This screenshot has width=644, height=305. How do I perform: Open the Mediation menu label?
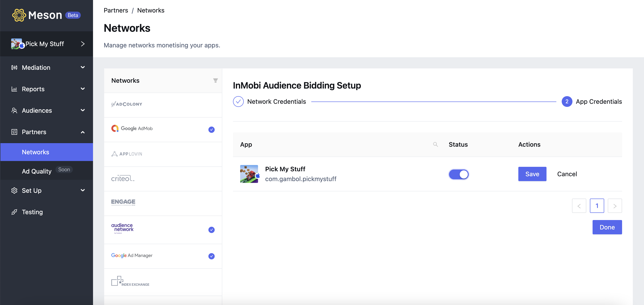tap(36, 68)
